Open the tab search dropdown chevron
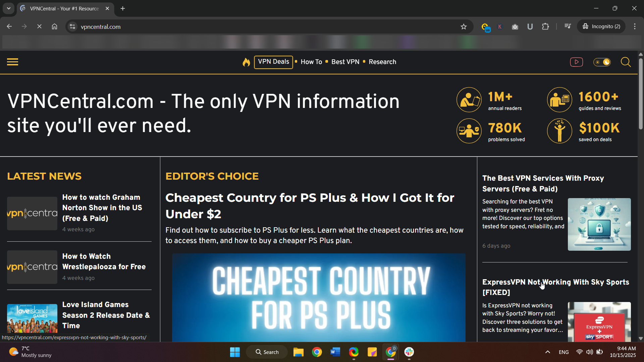The width and height of the screenshot is (644, 362). tap(8, 8)
